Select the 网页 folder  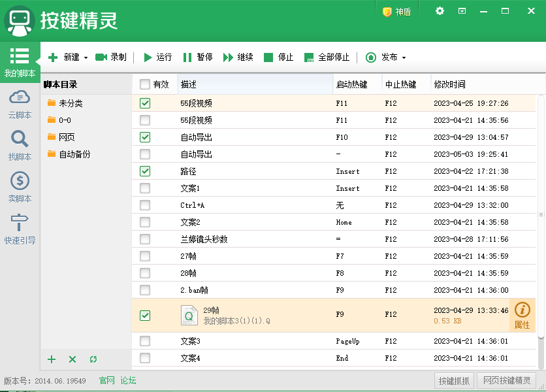[61, 137]
